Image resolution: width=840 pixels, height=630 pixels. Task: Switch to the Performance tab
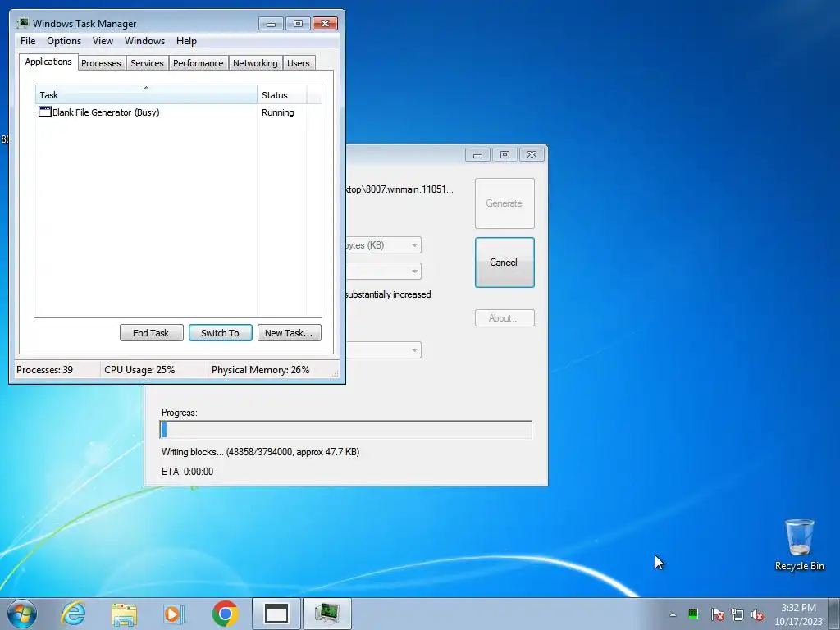click(x=199, y=63)
